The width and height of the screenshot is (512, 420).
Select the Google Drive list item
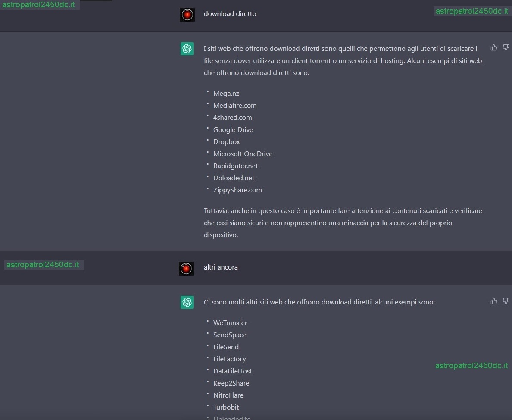(x=233, y=130)
